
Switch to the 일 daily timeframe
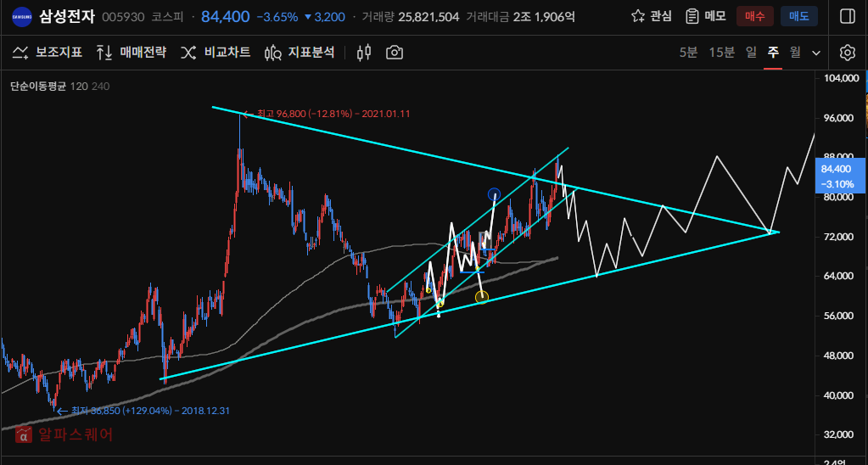(751, 53)
